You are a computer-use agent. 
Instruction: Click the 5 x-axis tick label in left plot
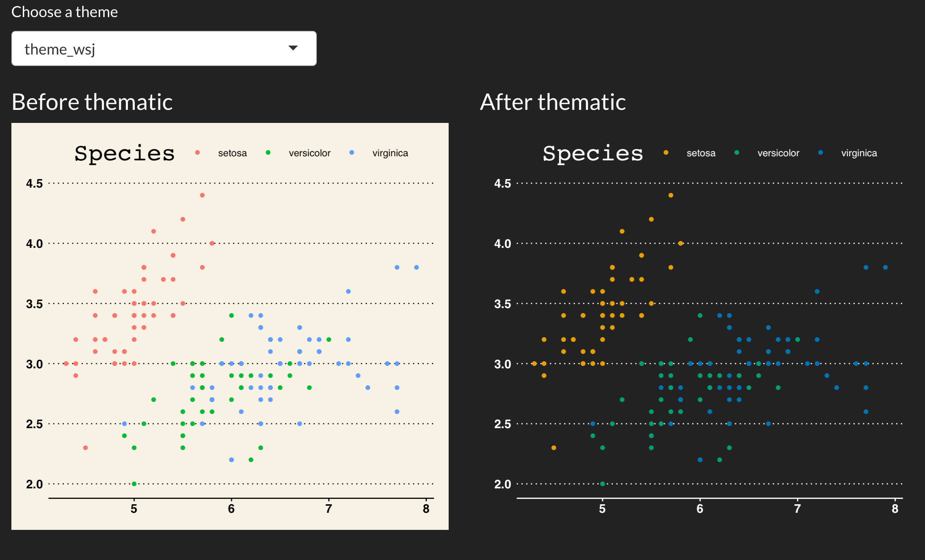click(134, 509)
